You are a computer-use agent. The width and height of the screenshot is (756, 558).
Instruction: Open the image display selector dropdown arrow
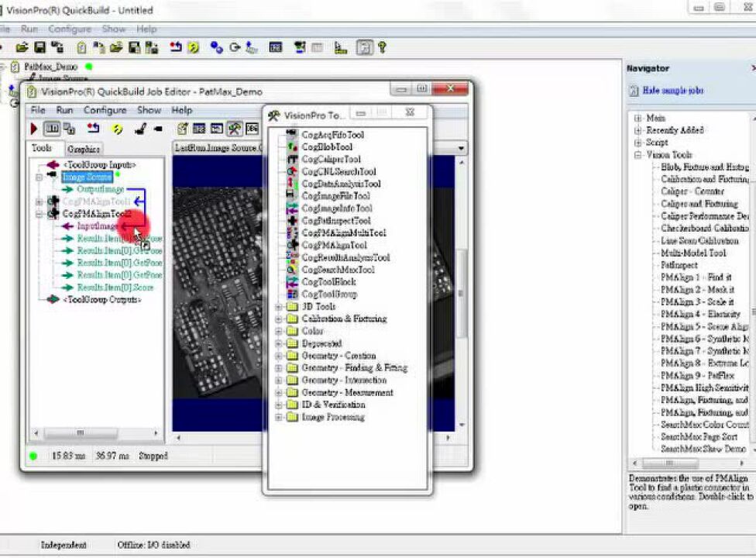461,148
